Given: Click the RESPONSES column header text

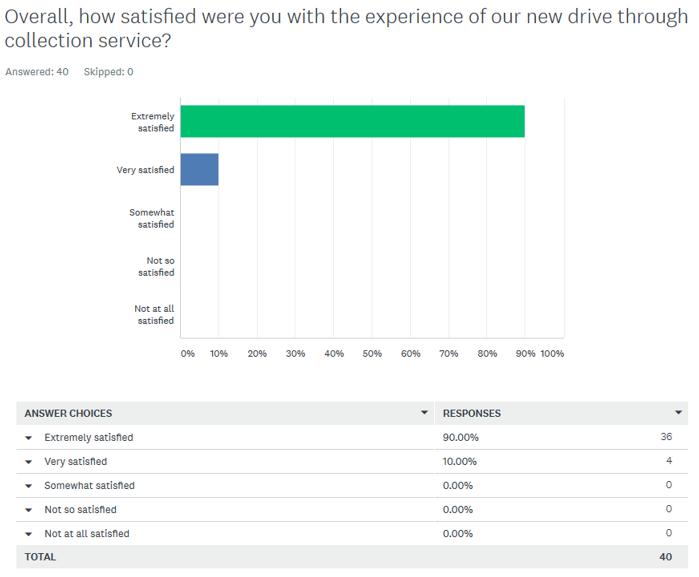Looking at the screenshot, I should pyautogui.click(x=472, y=413).
